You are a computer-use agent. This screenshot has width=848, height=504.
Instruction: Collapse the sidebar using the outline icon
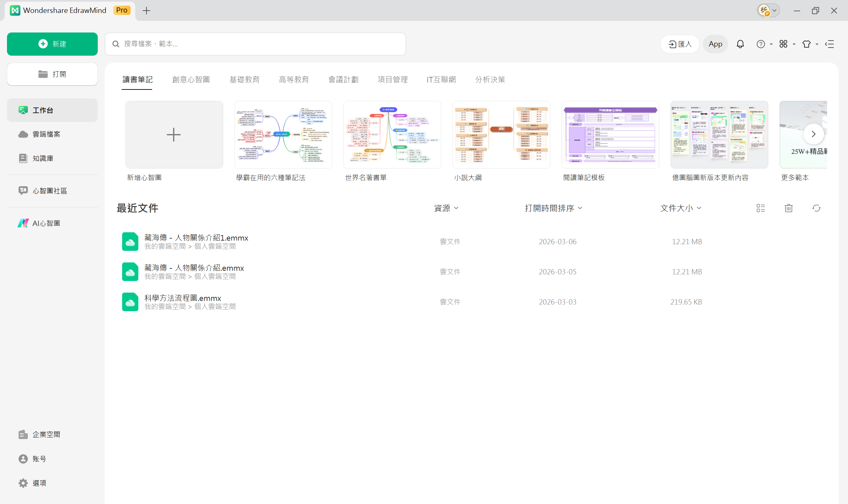pos(830,44)
